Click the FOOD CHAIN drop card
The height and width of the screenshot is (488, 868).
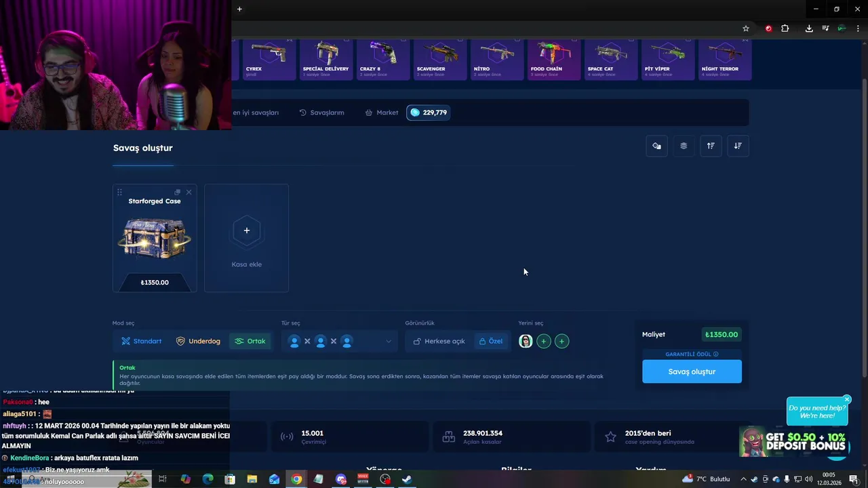click(554, 60)
